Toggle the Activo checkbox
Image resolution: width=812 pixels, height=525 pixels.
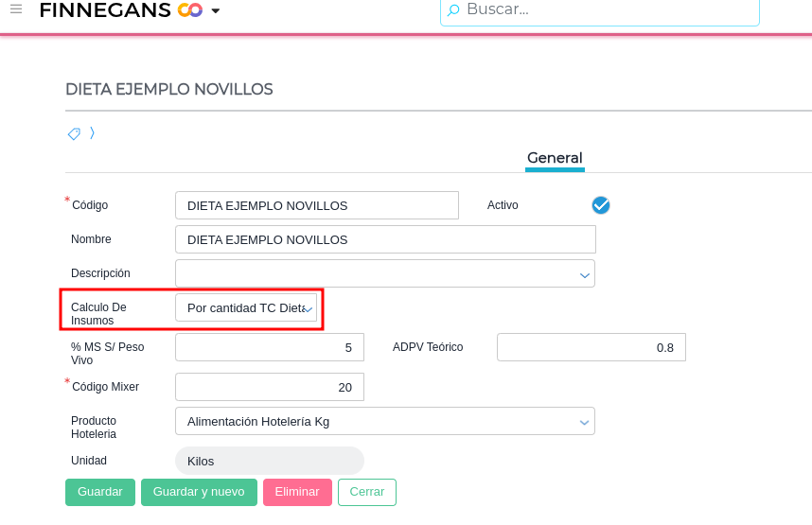pos(600,205)
